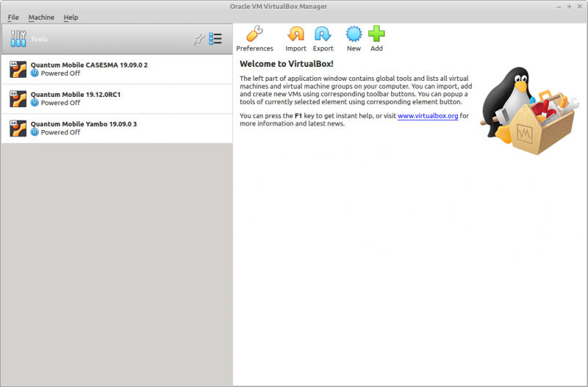Open the File menu
This screenshot has width=588, height=387.
coord(13,17)
